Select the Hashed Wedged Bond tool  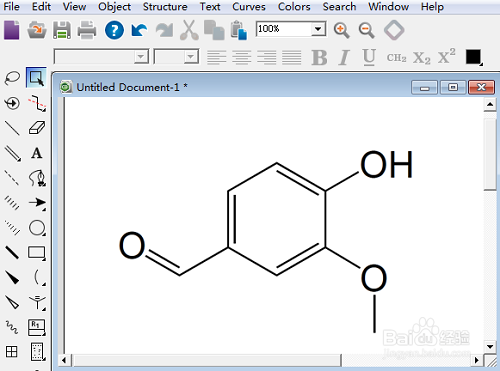point(12,228)
